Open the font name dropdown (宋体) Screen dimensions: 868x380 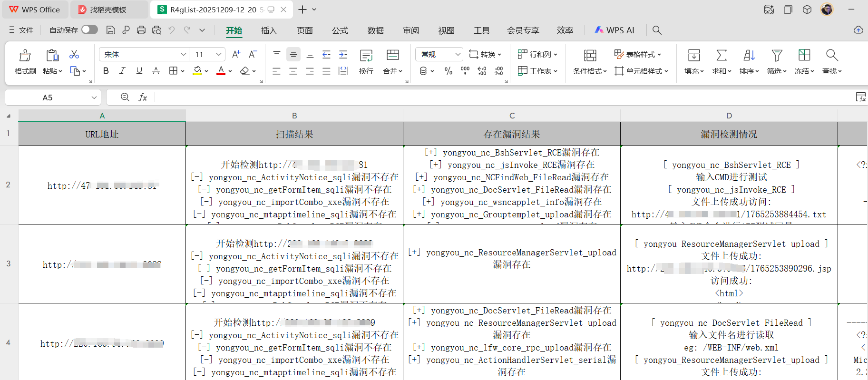[183, 54]
